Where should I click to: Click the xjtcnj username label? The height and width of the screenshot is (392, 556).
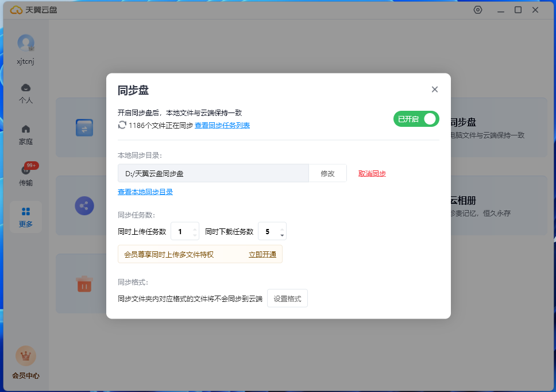coord(25,61)
